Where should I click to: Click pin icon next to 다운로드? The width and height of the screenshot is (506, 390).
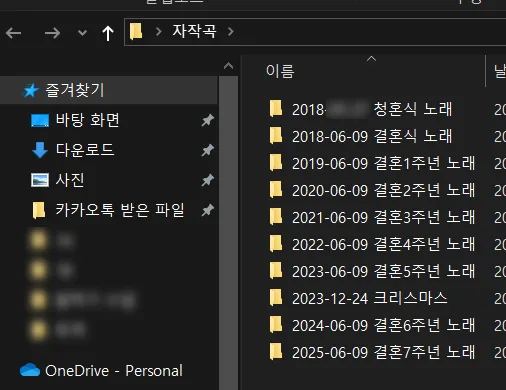pyautogui.click(x=208, y=150)
